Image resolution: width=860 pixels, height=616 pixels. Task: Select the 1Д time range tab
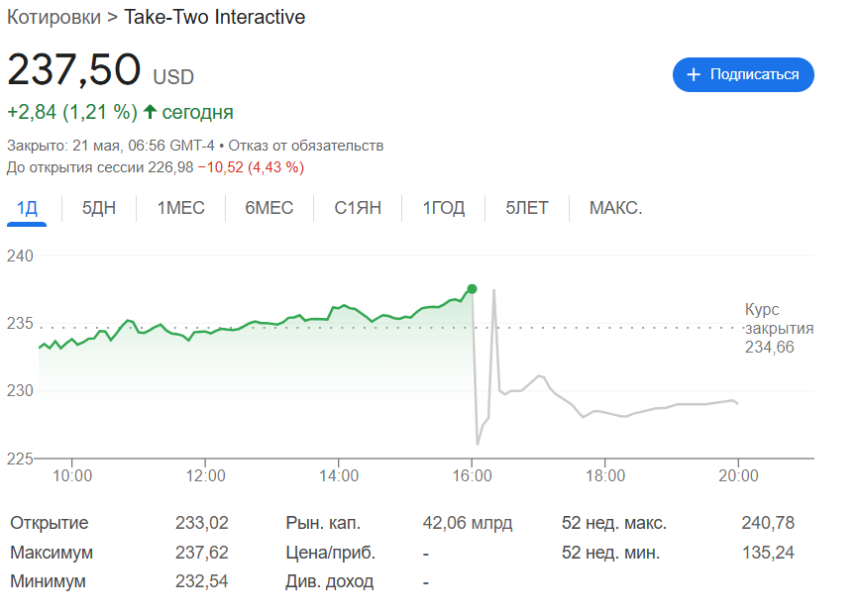tap(27, 208)
